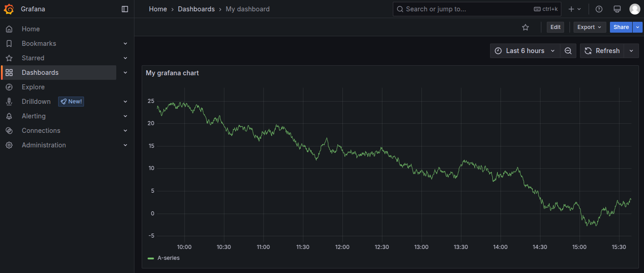The width and height of the screenshot is (644, 273).
Task: Click the A-series legend color swatch
Action: tap(151, 258)
